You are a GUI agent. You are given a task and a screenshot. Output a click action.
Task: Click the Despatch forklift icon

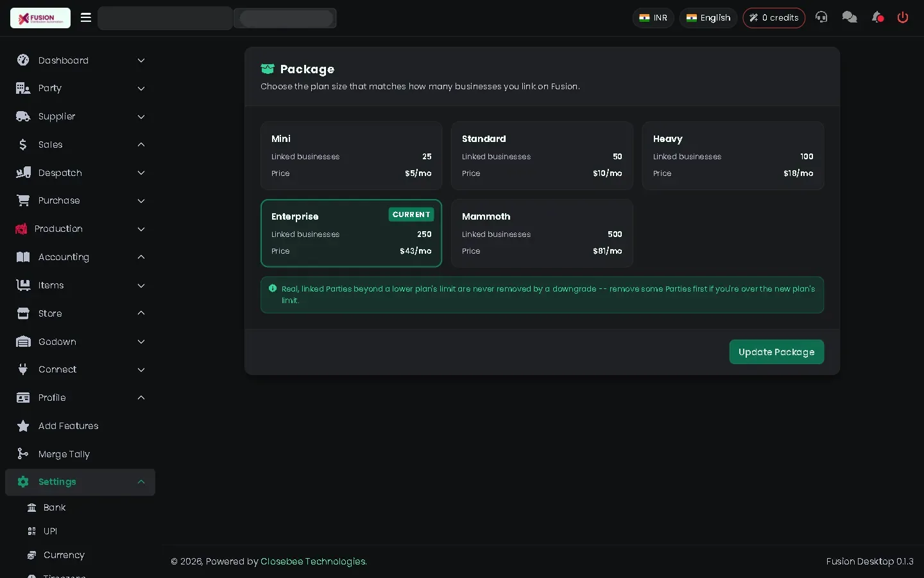coord(23,173)
